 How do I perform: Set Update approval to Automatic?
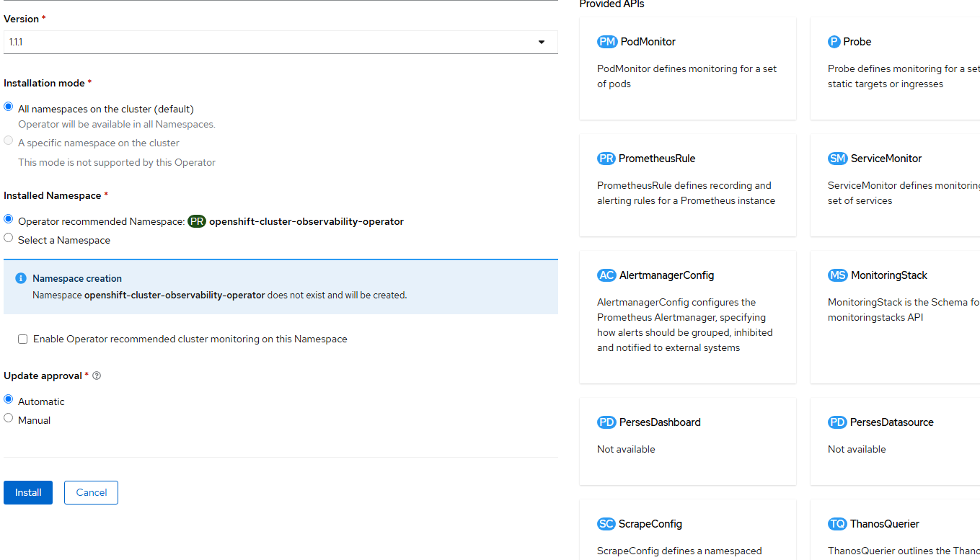pyautogui.click(x=9, y=399)
